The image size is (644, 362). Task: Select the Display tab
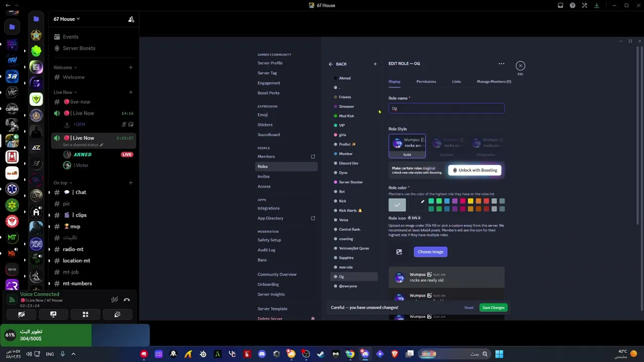394,81
